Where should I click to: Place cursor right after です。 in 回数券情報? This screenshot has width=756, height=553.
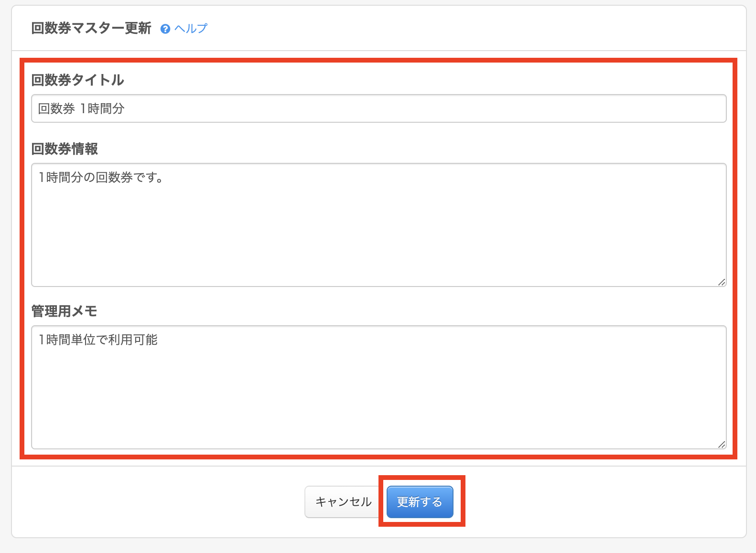tap(165, 178)
